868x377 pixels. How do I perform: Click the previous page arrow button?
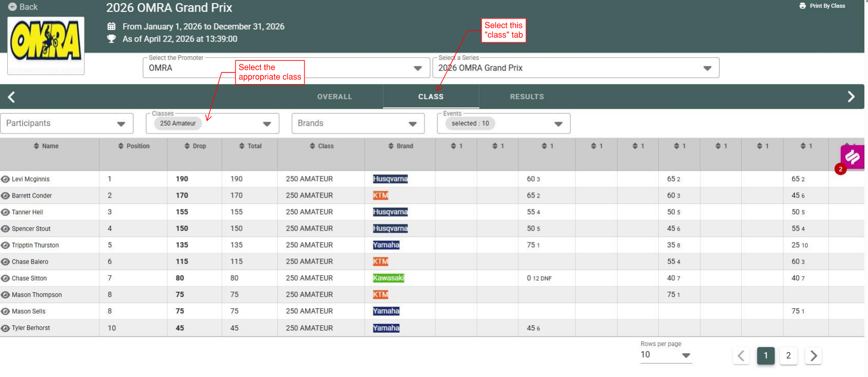[x=741, y=355]
